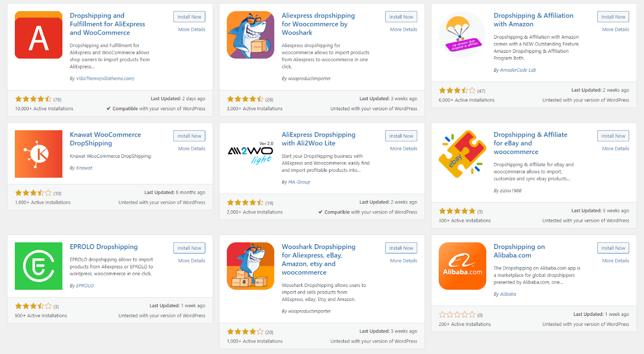Click the green EPROLO logo

[39, 266]
